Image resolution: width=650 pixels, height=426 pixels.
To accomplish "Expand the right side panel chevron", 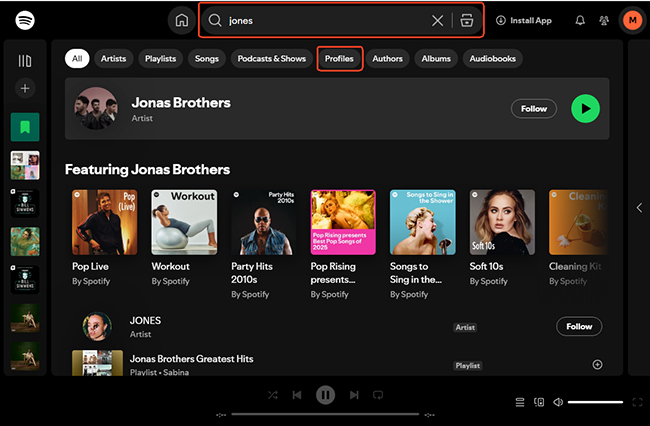I will pos(639,208).
